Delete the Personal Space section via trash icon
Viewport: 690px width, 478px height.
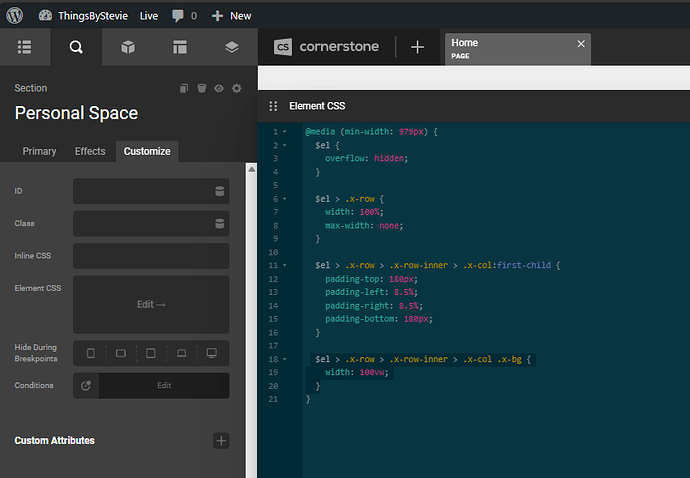pyautogui.click(x=201, y=88)
